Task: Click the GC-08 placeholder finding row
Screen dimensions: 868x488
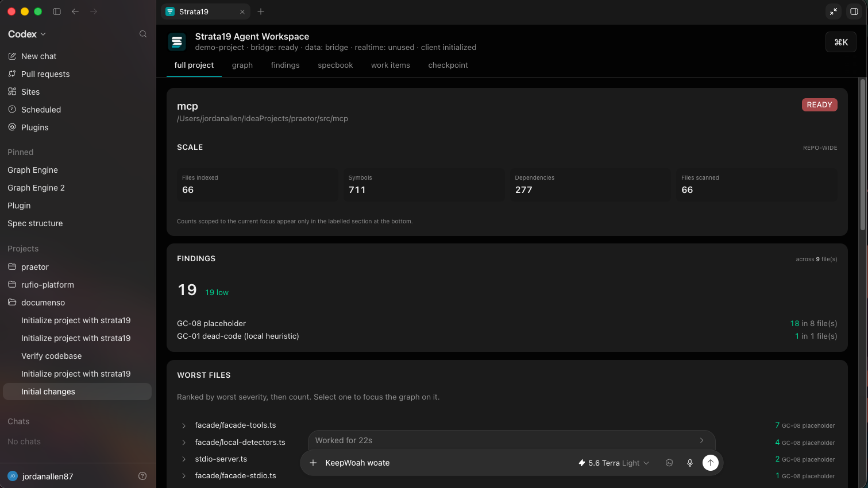Action: [x=507, y=324]
